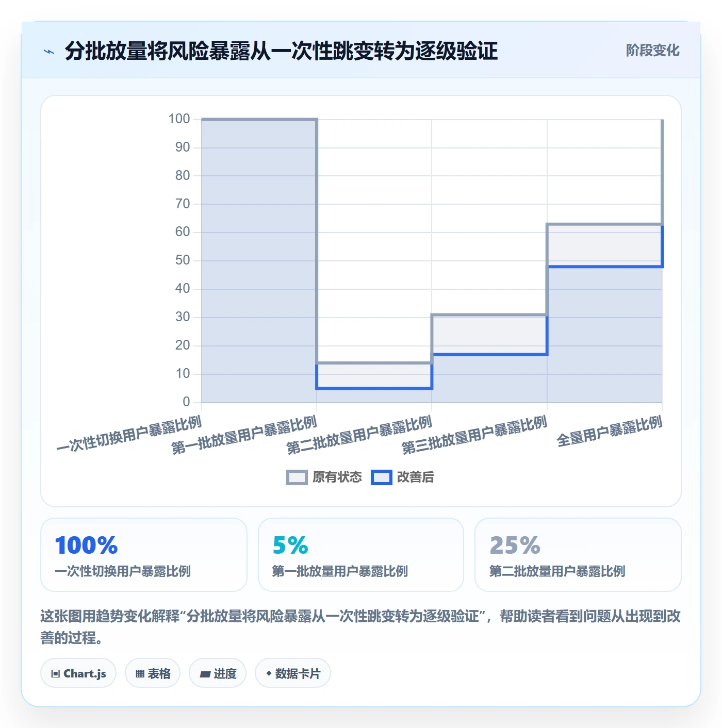Click the diamond icon in 数据卡片 tag

tap(269, 673)
